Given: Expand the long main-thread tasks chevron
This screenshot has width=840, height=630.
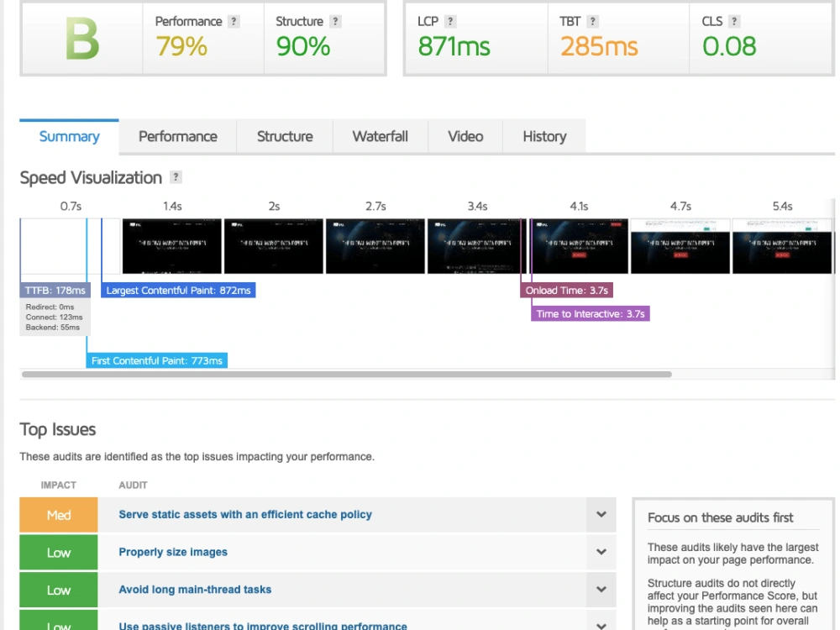Looking at the screenshot, I should 601,590.
